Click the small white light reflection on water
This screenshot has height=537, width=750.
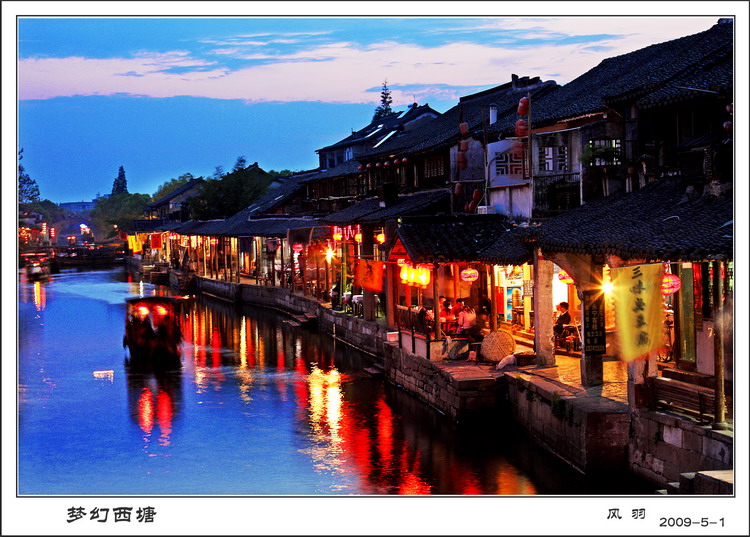(103, 375)
